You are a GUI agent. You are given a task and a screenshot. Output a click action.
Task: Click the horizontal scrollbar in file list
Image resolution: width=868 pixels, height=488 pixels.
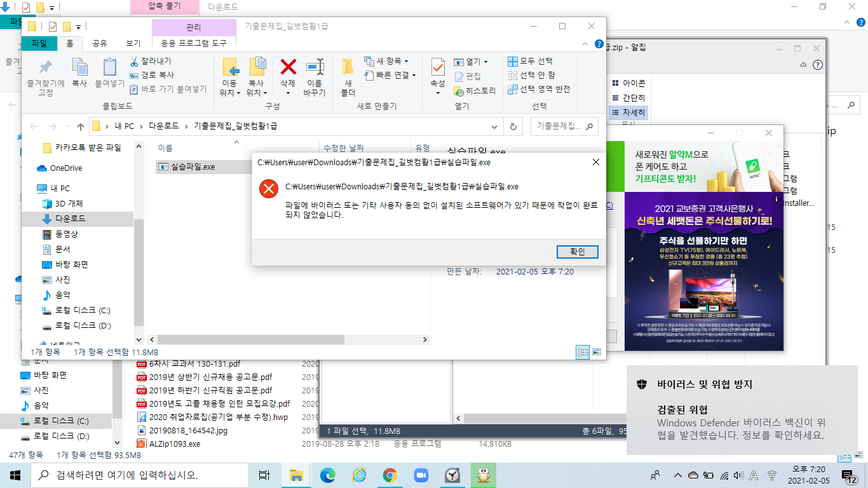[x=286, y=340]
